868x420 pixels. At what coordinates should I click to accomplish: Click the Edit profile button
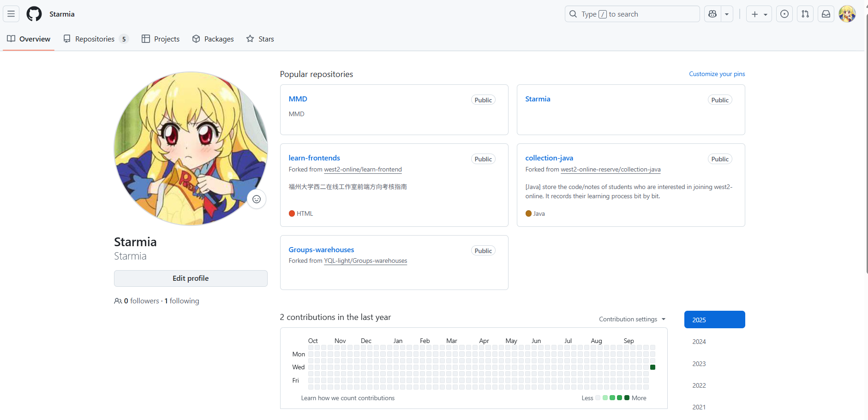click(191, 278)
